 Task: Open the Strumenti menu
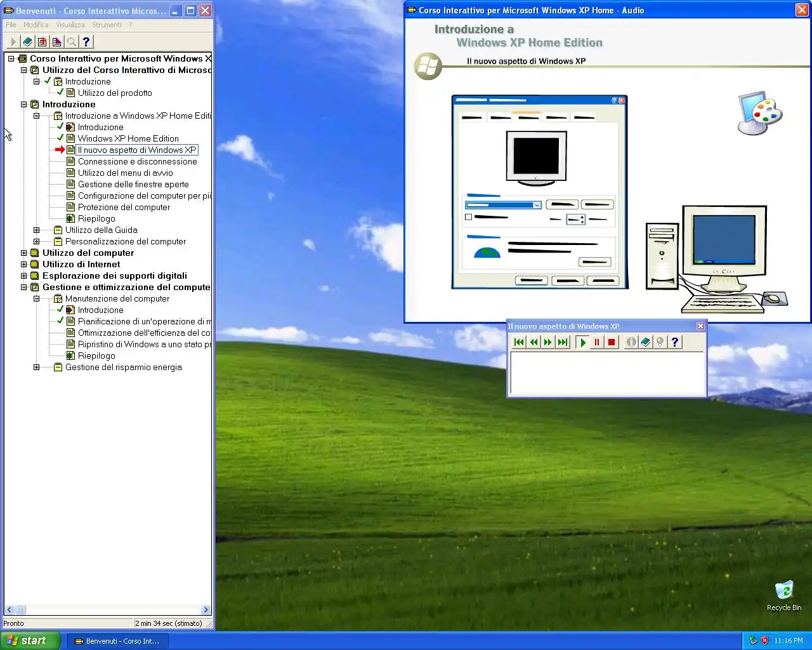[x=107, y=25]
